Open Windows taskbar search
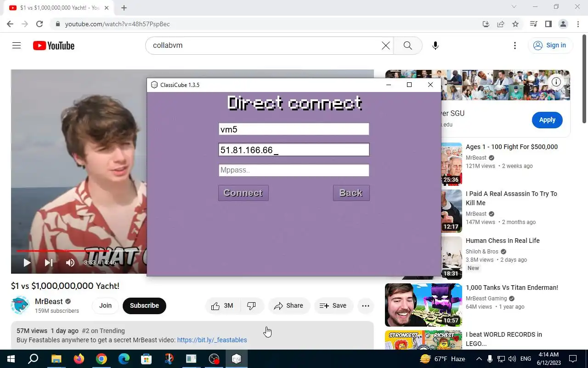 pos(33,359)
